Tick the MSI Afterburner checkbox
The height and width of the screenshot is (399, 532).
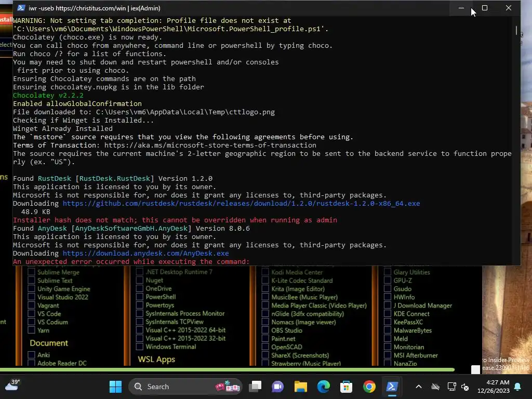tap(388, 355)
